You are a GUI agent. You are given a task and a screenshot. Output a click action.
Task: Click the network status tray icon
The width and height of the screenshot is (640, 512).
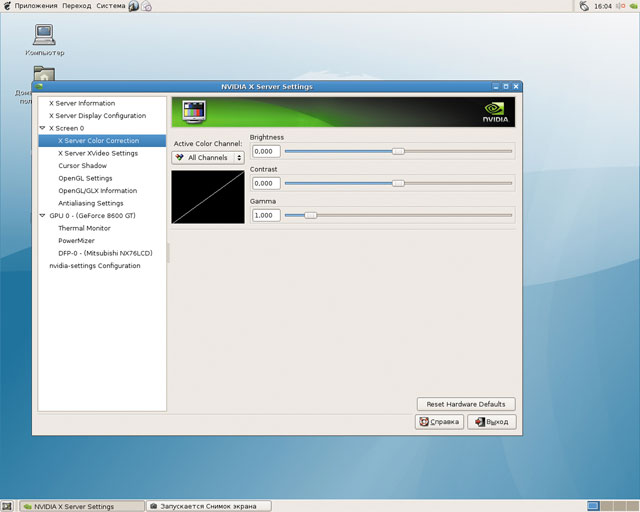pos(620,6)
